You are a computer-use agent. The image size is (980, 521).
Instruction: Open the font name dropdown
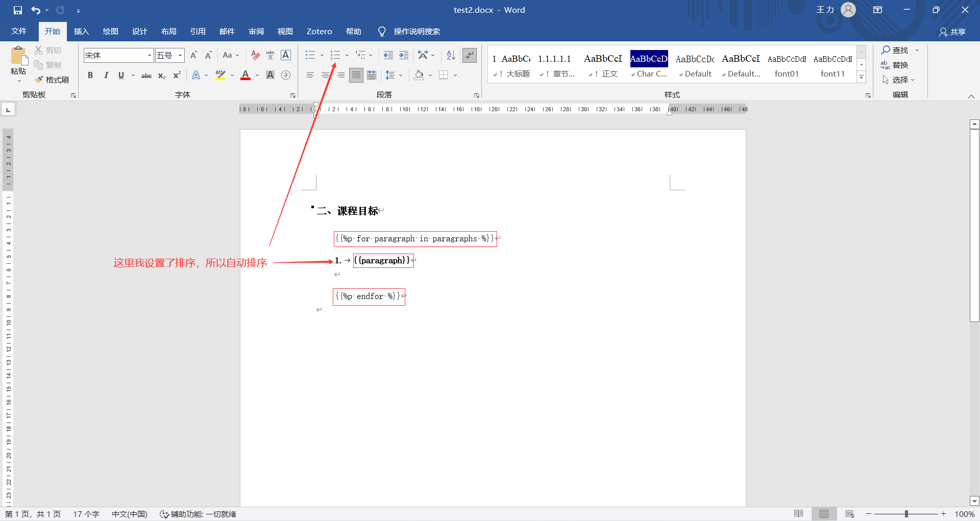pos(148,55)
